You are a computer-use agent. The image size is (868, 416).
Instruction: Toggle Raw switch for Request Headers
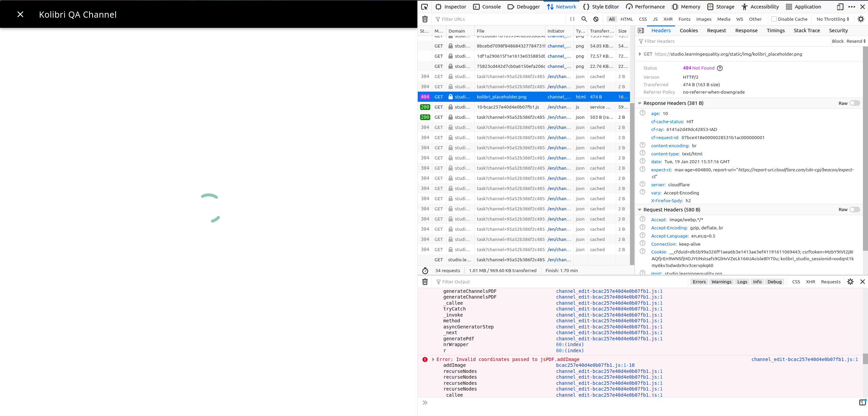(854, 210)
